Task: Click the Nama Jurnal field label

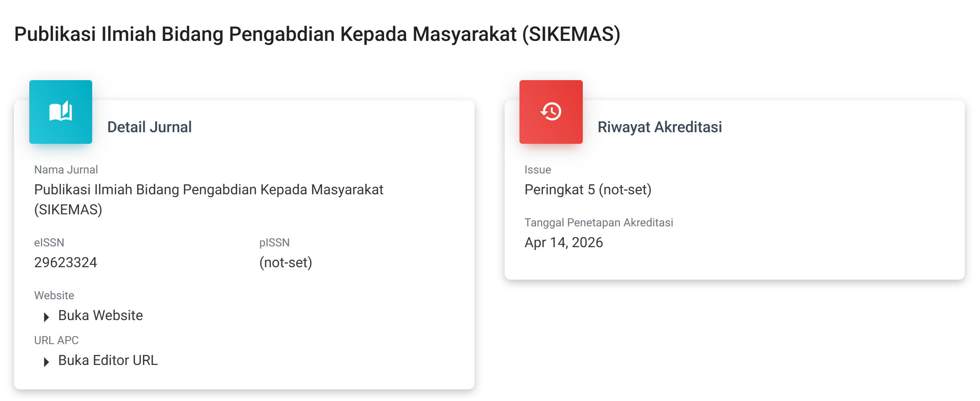Action: (x=66, y=170)
